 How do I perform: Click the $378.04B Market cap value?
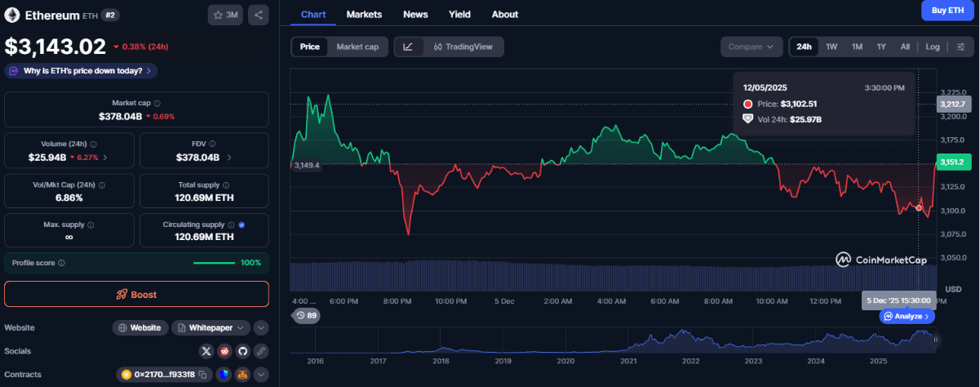coord(122,117)
